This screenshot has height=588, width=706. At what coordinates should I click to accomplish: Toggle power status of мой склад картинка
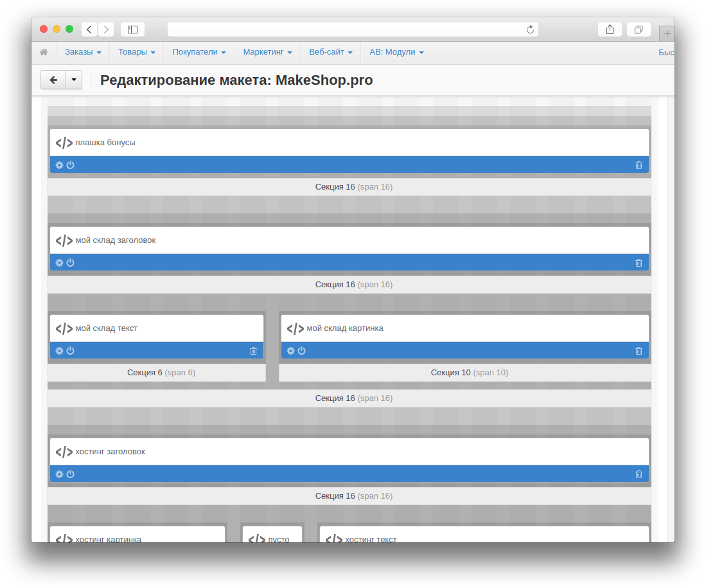click(302, 350)
